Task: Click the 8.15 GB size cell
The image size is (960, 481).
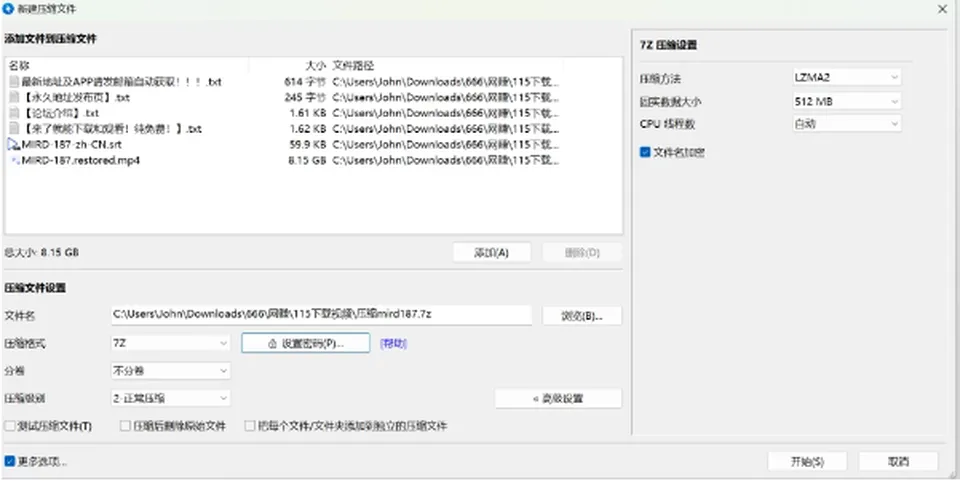Action: click(x=307, y=161)
